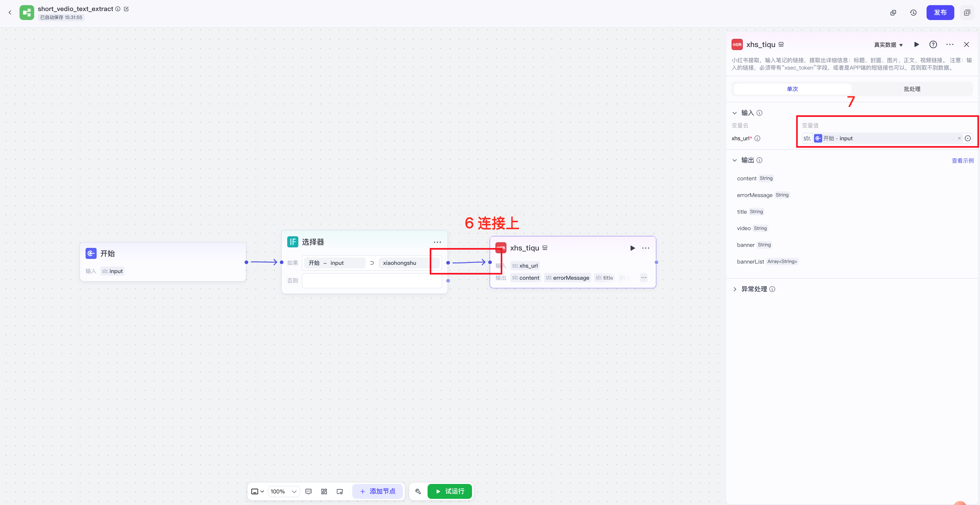The width and height of the screenshot is (980, 505).
Task: Open help question-mark icon in panel
Action: click(933, 44)
